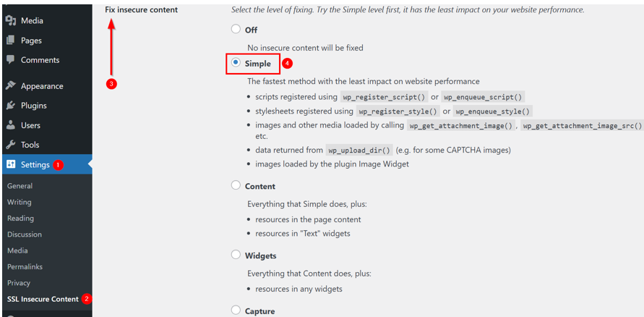Select the Off radio button
644x317 pixels.
click(x=236, y=29)
